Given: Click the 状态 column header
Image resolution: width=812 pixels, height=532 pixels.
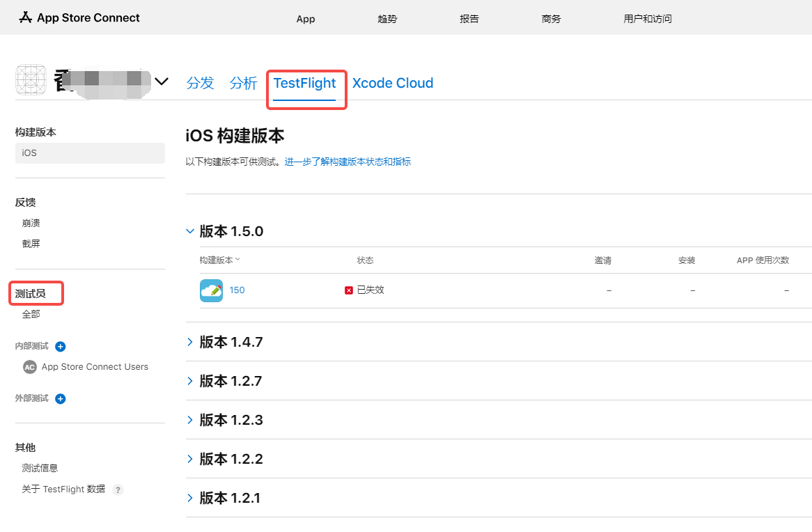Looking at the screenshot, I should [365, 260].
